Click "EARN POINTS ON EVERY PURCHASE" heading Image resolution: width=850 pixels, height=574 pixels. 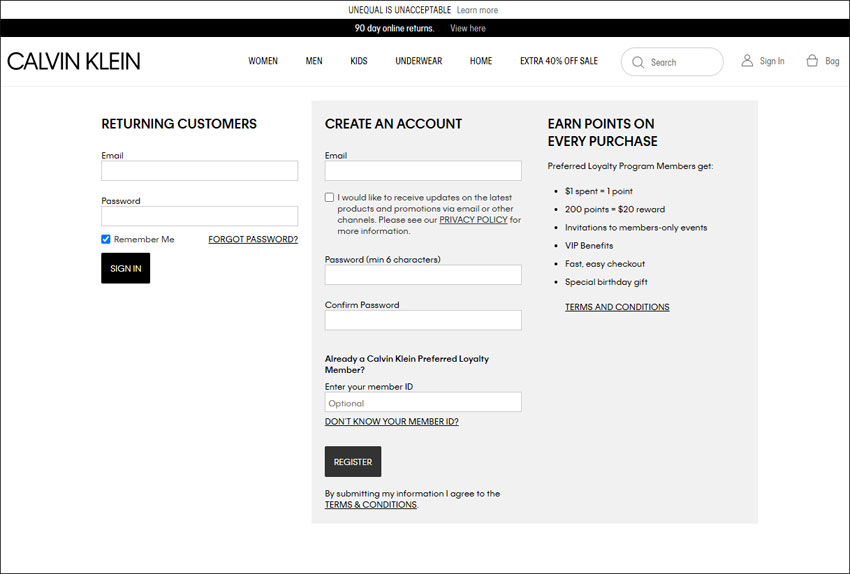602,132
